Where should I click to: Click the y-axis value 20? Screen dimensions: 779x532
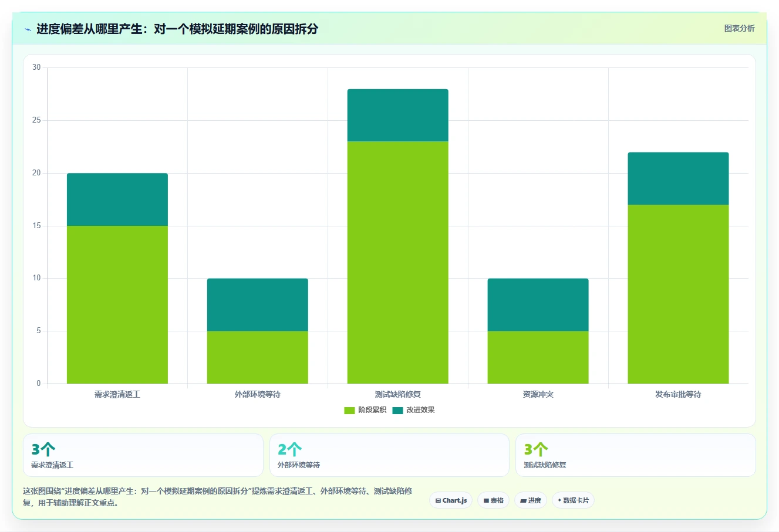[x=36, y=173]
